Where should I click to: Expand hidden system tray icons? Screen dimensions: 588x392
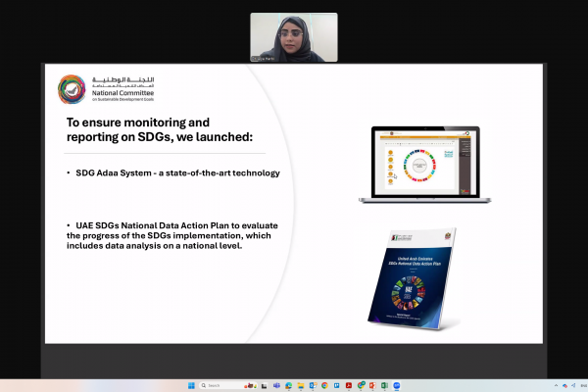(x=556, y=385)
